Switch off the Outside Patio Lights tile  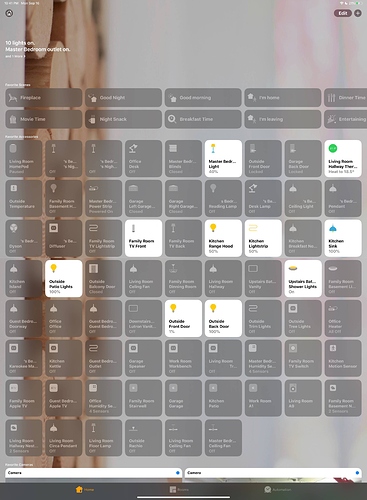(x=64, y=279)
